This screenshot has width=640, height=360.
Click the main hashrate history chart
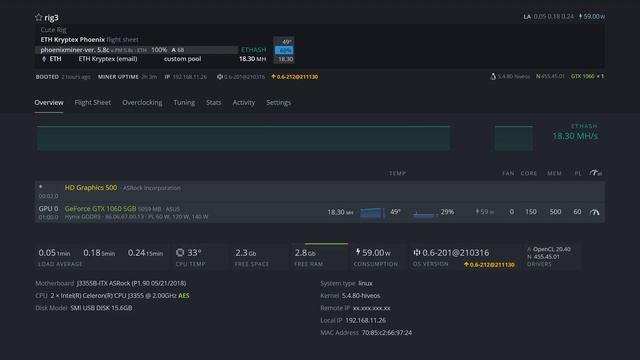point(243,138)
